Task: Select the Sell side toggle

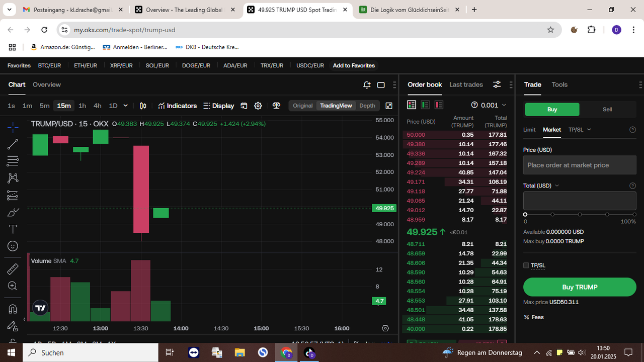Action: coord(607,109)
